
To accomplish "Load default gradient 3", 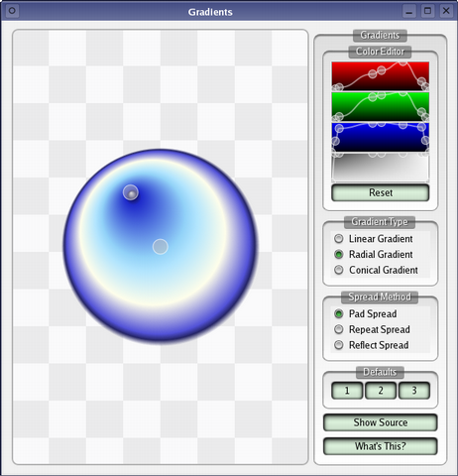I will 414,391.
